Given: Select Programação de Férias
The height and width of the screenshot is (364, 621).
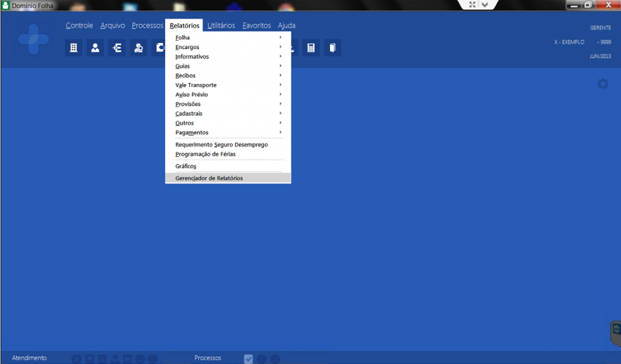Looking at the screenshot, I should tap(228, 154).
